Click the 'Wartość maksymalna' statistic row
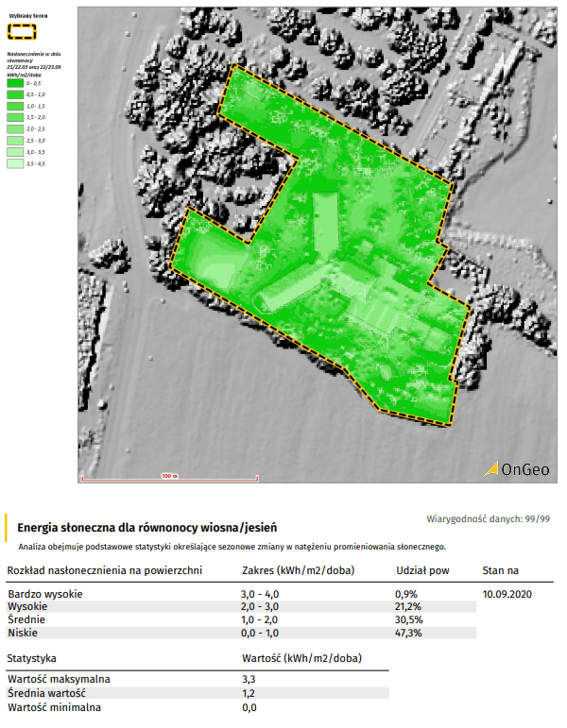 pos(59,679)
